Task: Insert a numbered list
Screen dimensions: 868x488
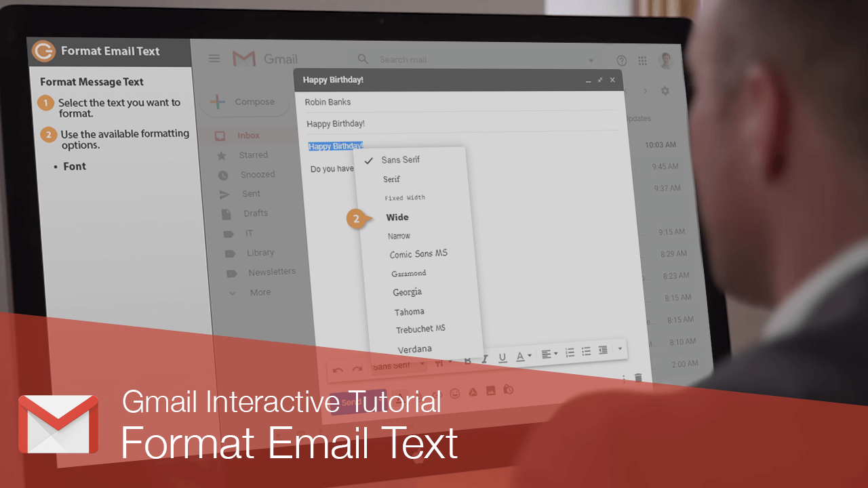Action: click(x=570, y=352)
